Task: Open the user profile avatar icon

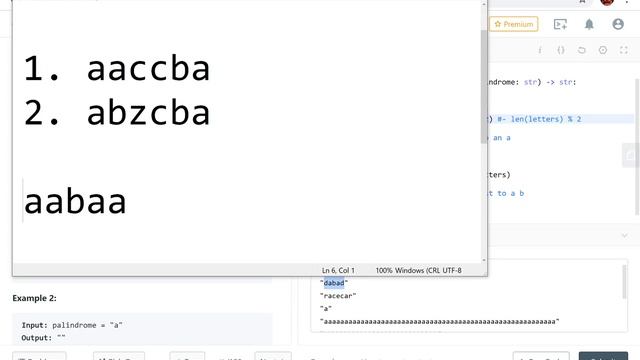Action: pos(618,24)
